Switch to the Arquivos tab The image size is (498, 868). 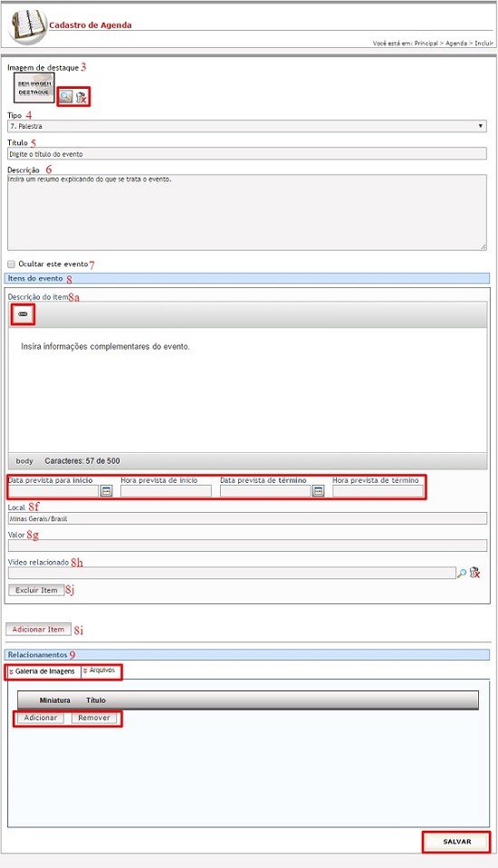(x=100, y=670)
